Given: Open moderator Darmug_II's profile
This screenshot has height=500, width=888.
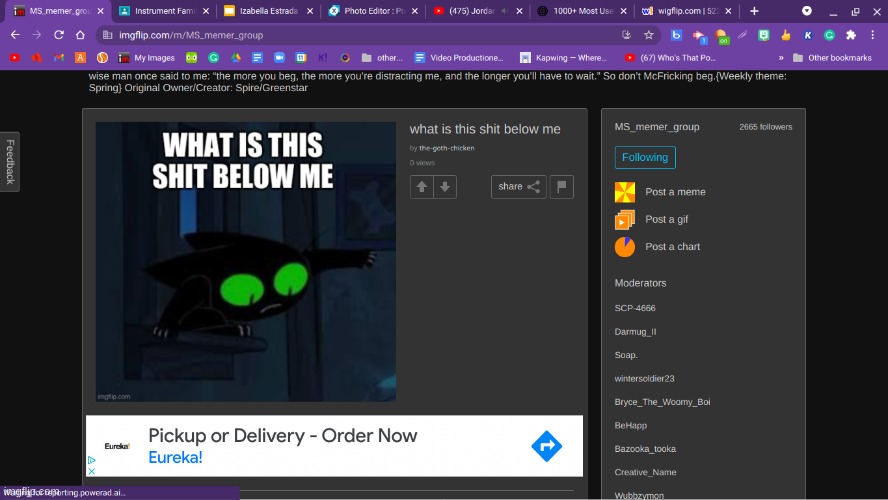Looking at the screenshot, I should pos(635,332).
